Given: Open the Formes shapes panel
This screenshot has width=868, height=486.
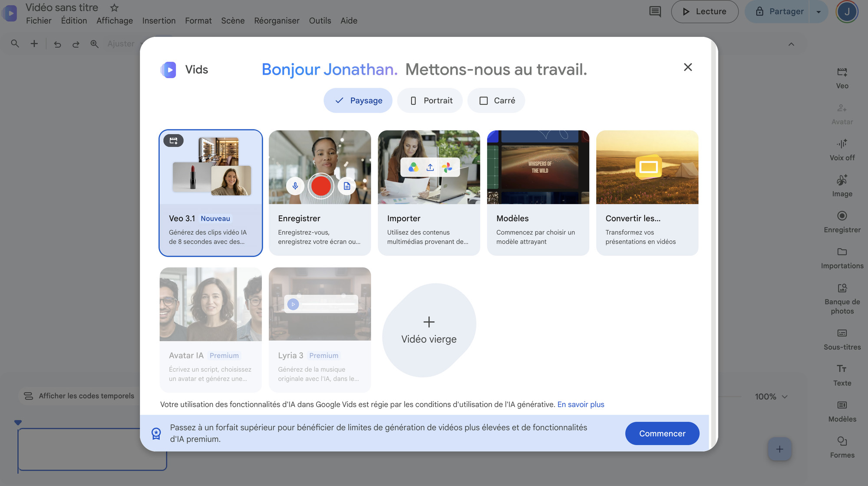Looking at the screenshot, I should [842, 448].
